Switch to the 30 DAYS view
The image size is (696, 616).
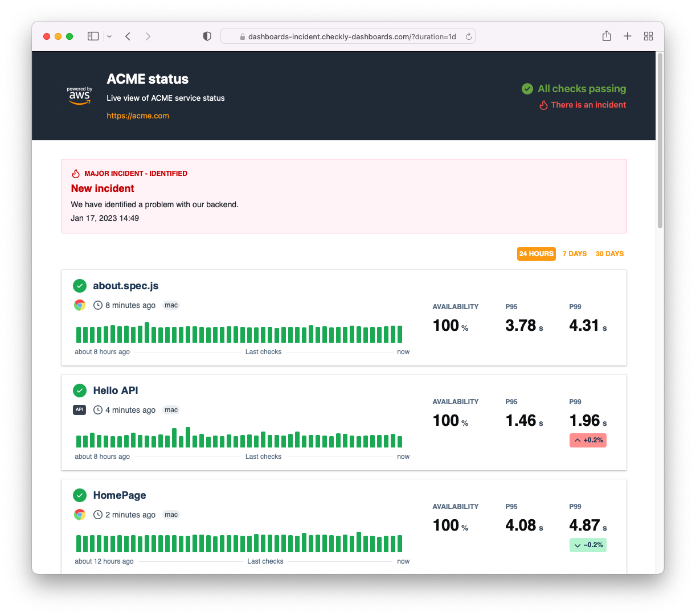point(609,253)
